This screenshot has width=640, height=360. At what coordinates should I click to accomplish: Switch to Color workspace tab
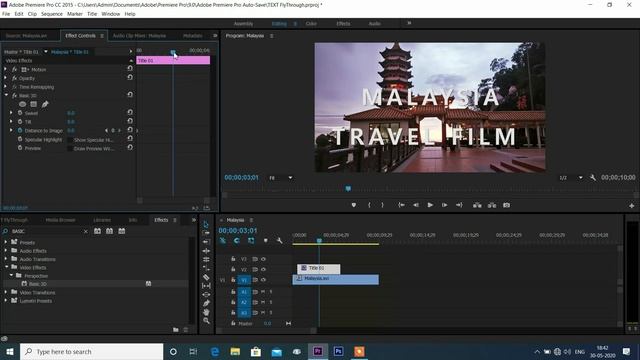311,24
